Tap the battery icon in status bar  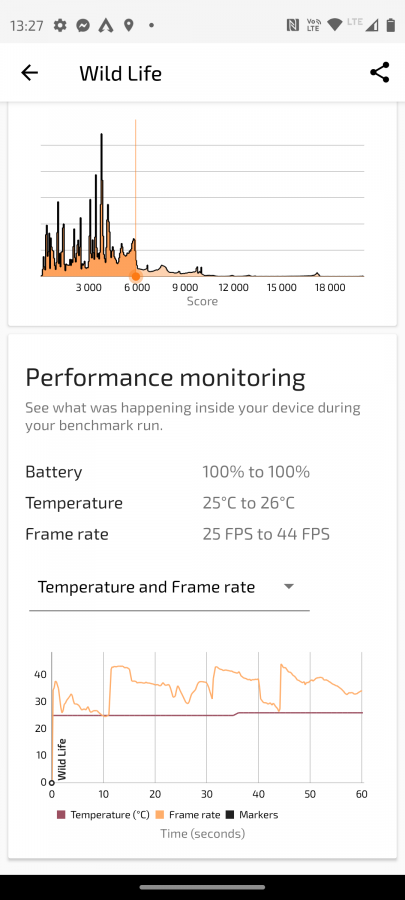point(391,25)
